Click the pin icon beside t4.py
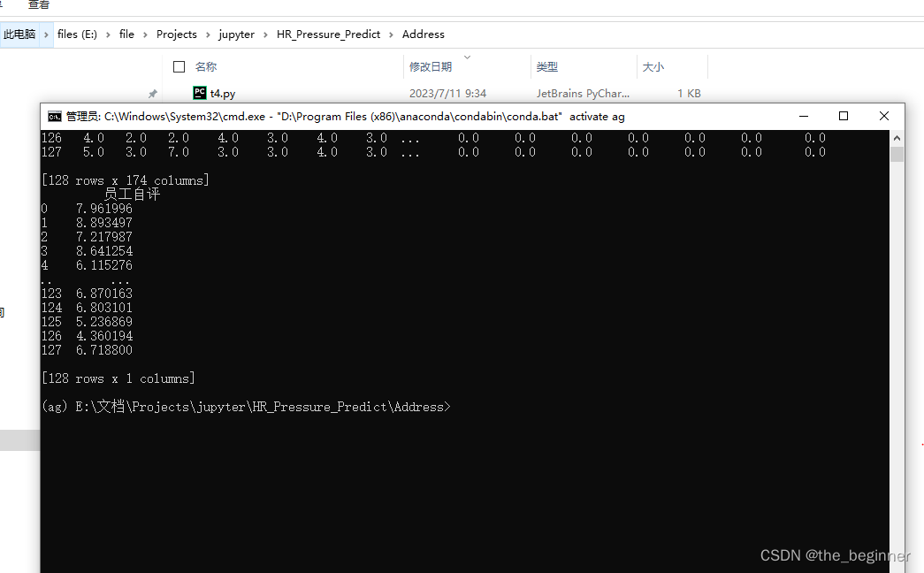The width and height of the screenshot is (924, 573). click(x=151, y=93)
